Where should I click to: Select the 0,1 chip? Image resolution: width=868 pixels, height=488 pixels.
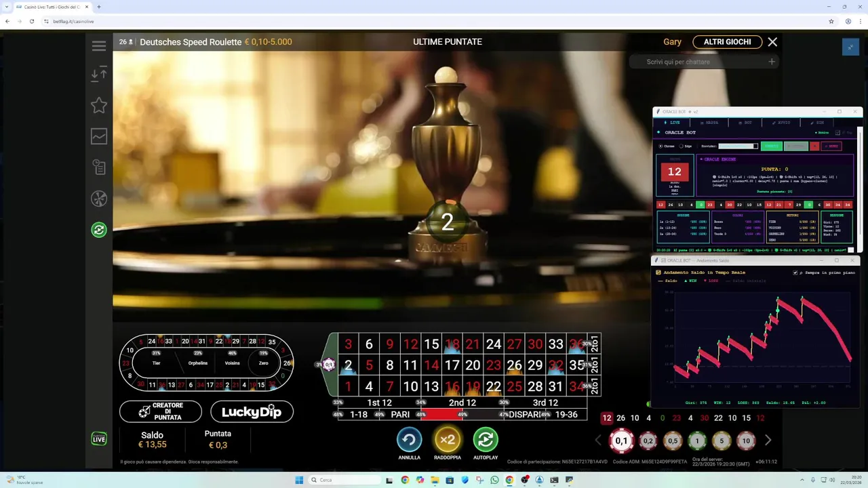621,441
